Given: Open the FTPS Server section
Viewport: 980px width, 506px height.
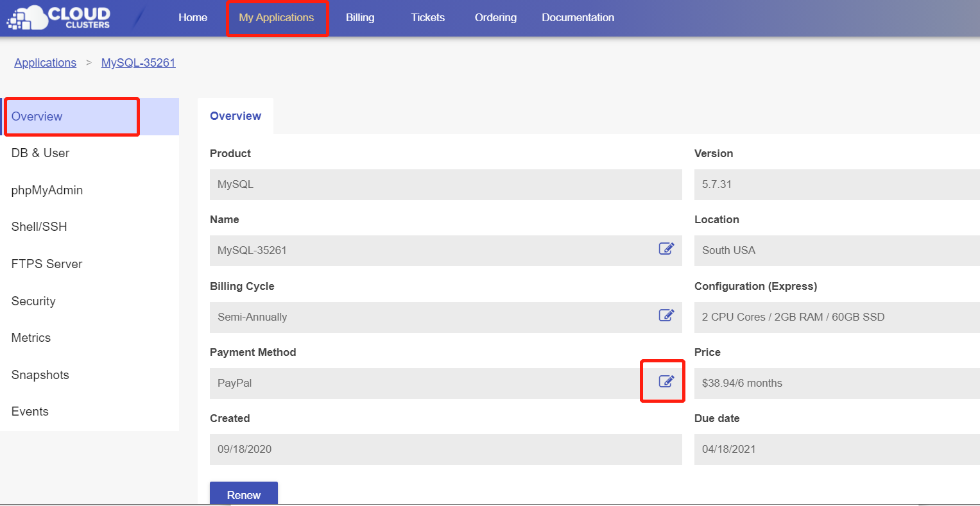Looking at the screenshot, I should pos(47,264).
